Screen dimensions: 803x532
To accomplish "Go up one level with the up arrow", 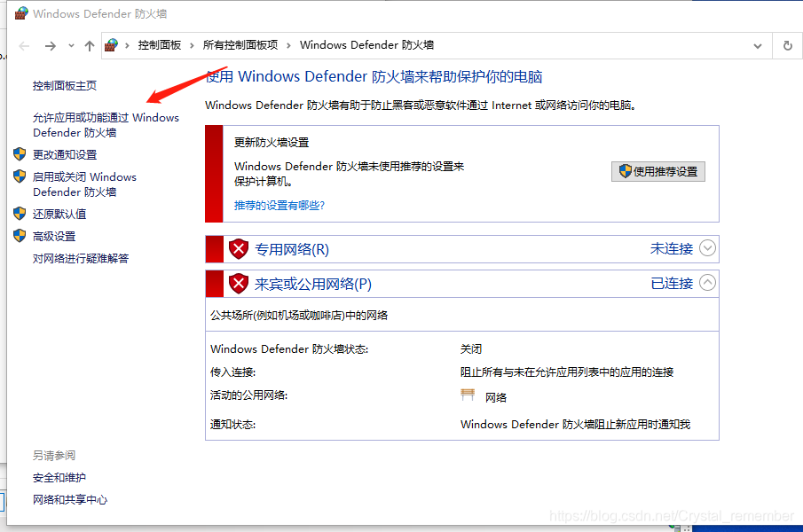I will click(x=90, y=46).
